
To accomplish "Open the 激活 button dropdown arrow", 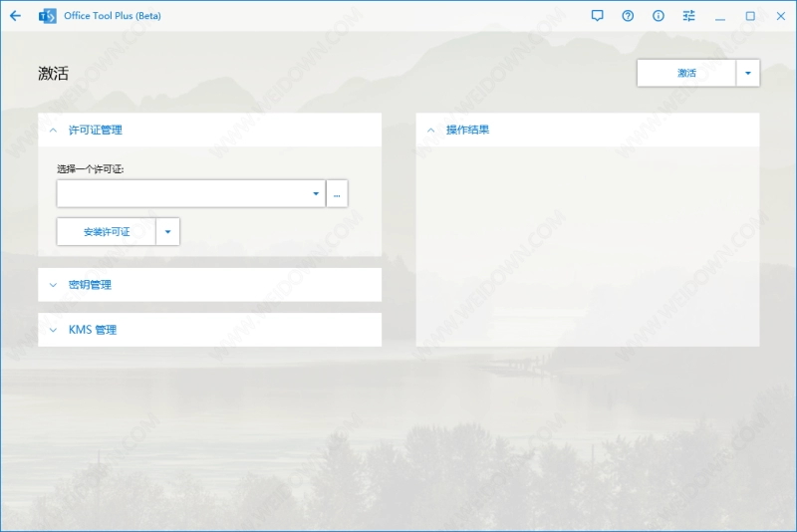I will 748,73.
